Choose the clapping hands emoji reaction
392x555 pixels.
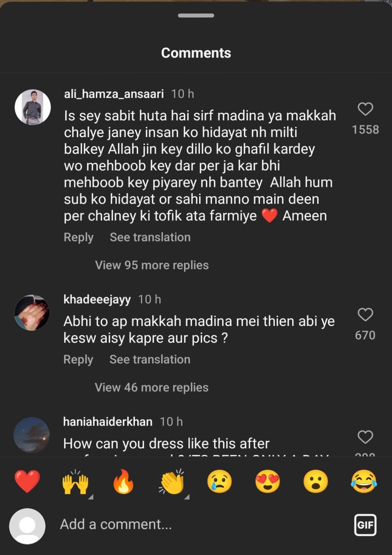click(172, 482)
